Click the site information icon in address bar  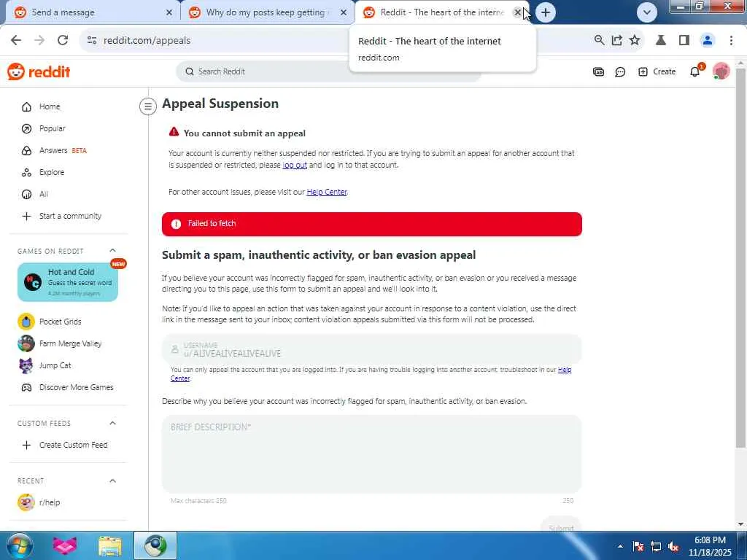pos(92,41)
